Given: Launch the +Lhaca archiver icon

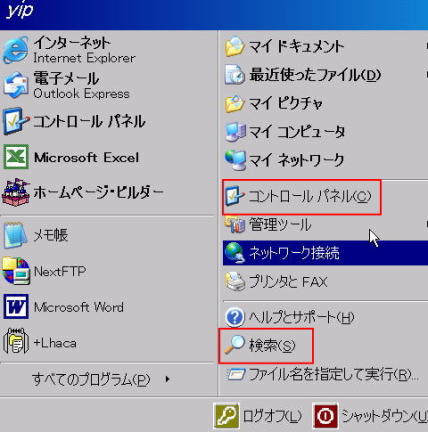Looking at the screenshot, I should 16,342.
